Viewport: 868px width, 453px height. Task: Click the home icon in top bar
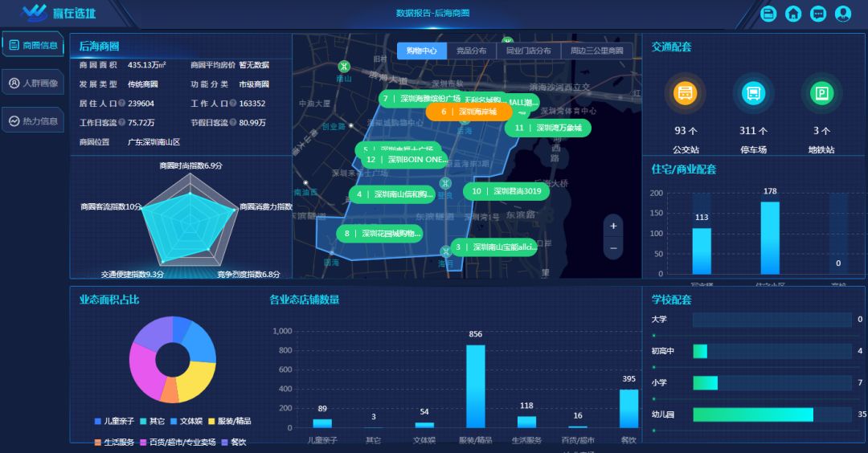[793, 14]
